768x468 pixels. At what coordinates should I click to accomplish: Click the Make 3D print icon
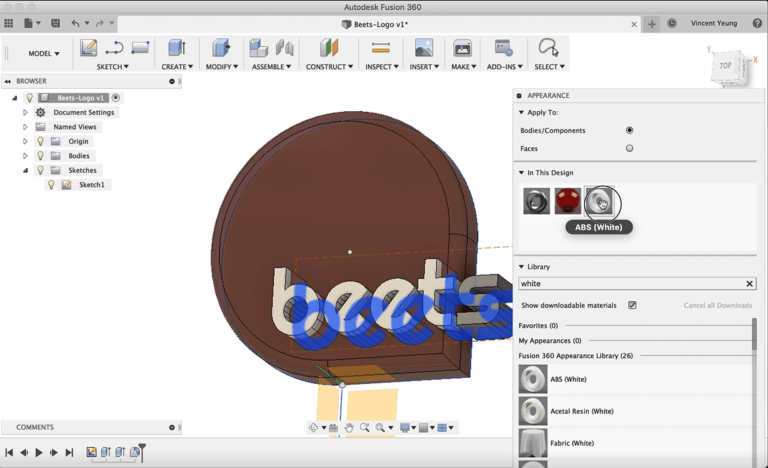tap(462, 48)
